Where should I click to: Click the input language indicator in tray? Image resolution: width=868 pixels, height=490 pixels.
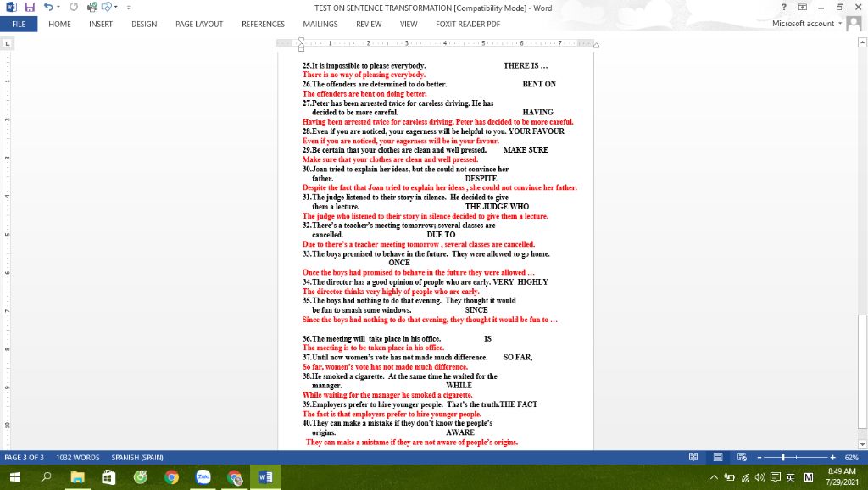tap(791, 477)
